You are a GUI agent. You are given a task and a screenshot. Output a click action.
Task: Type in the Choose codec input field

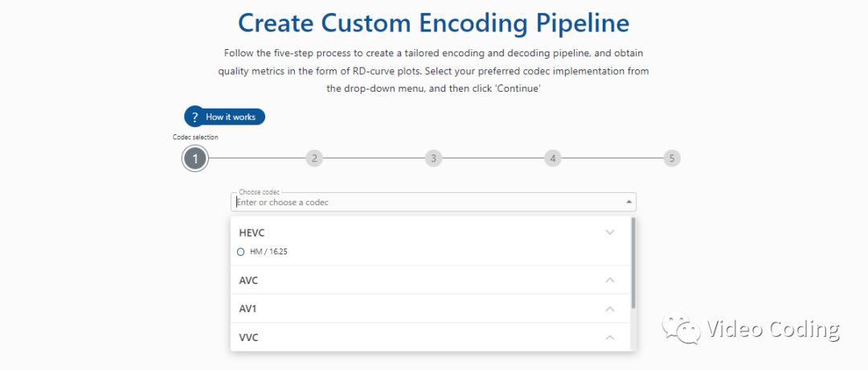[418, 203]
